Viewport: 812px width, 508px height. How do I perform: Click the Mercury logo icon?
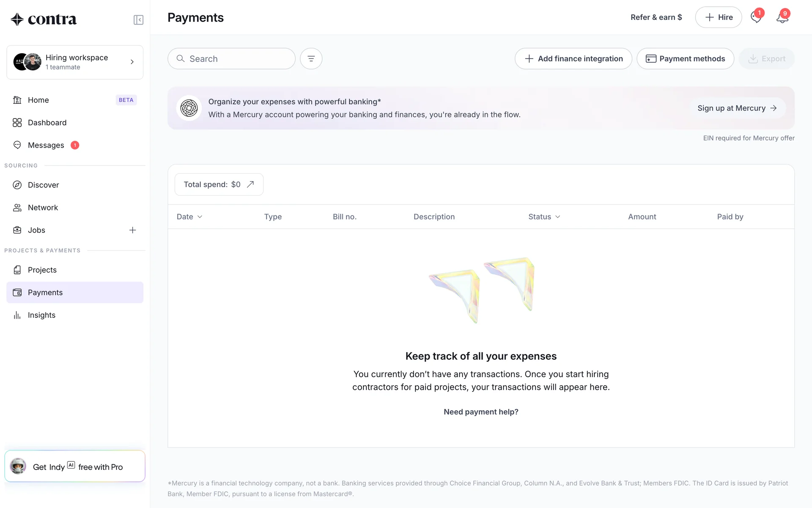189,108
